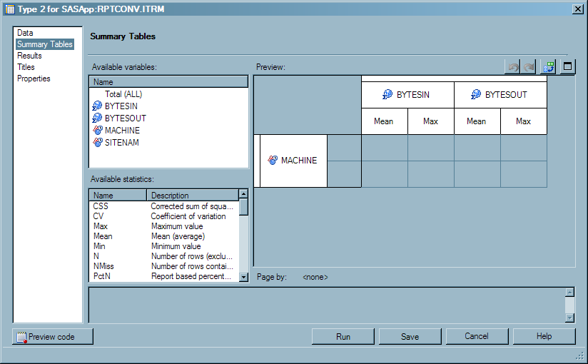588x364 pixels.
Task: Click the message text area below preview
Action: [x=326, y=305]
